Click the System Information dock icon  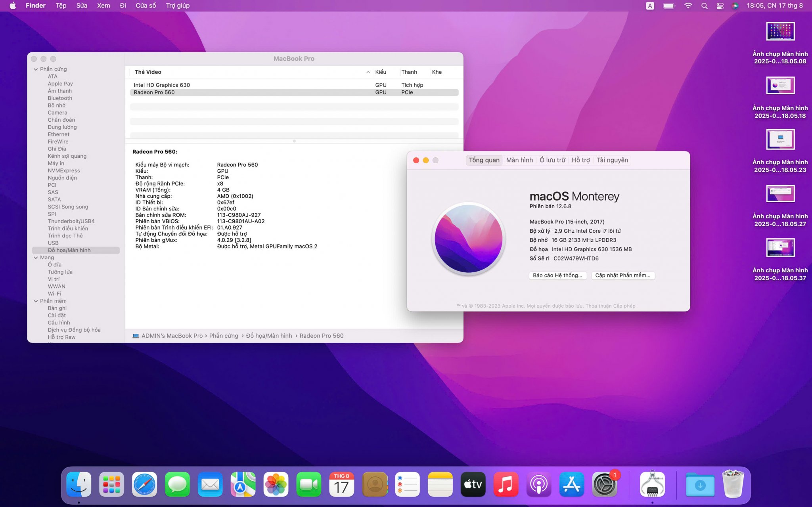tap(652, 484)
